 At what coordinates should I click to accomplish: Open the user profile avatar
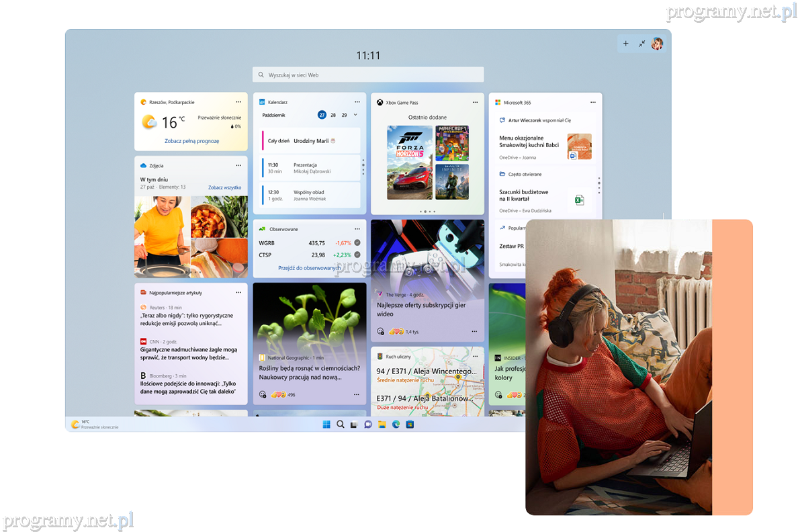657,44
